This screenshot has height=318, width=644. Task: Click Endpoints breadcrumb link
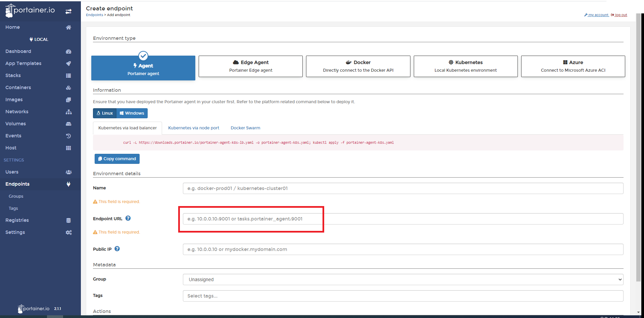pyautogui.click(x=94, y=15)
